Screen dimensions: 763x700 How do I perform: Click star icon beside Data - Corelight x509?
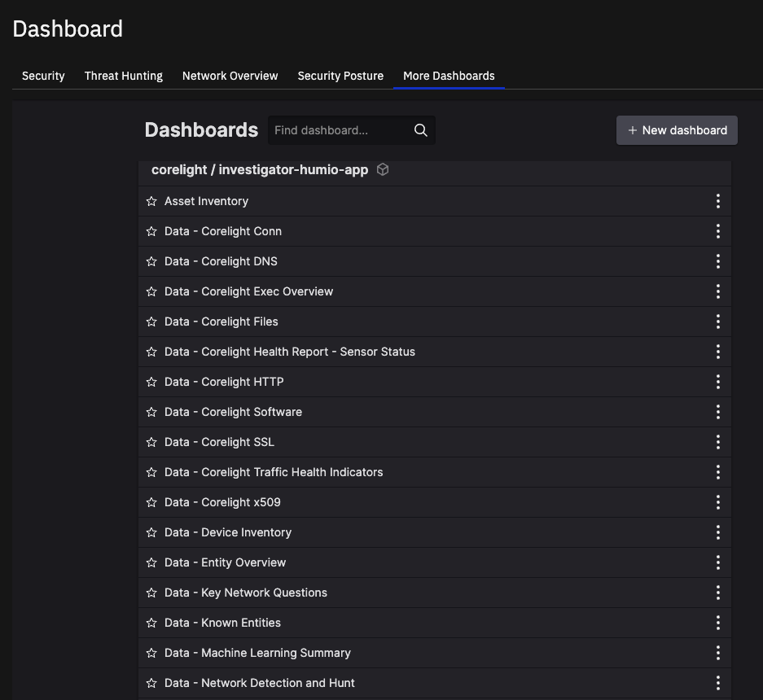tap(151, 503)
